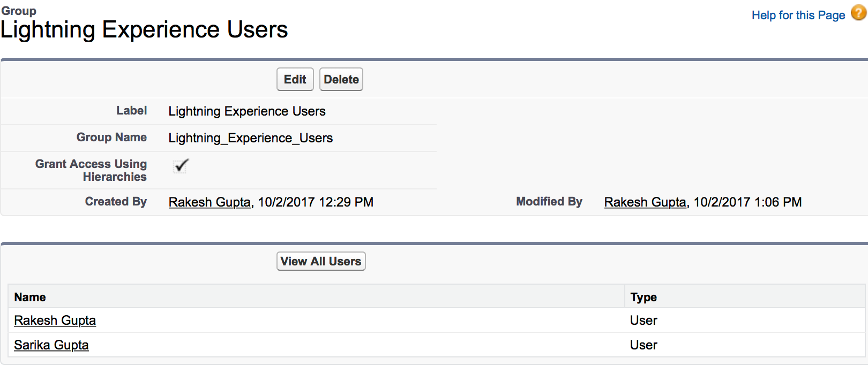This screenshot has width=868, height=366.
Task: Click the Type column header
Action: (643, 297)
